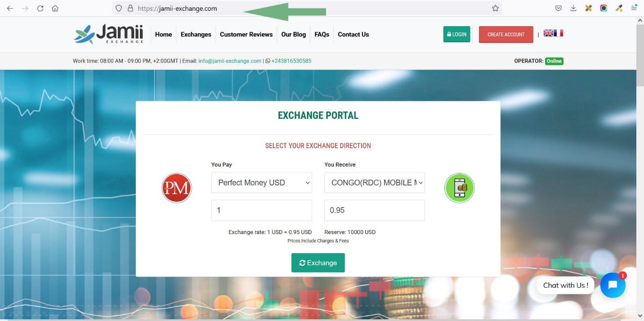Click the SELECT YOUR EXCHANGE DIRECTION text
This screenshot has height=321, width=644.
318,146
